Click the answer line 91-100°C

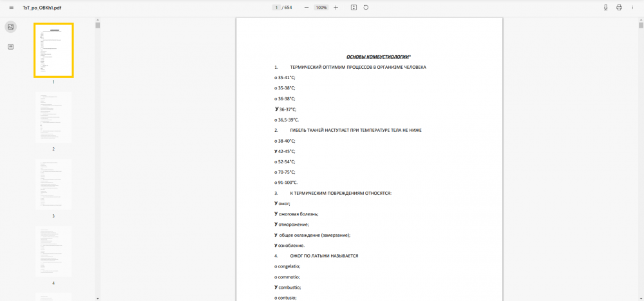[x=286, y=183]
